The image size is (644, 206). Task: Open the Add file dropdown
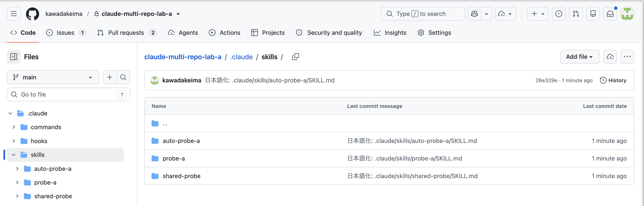tap(580, 57)
